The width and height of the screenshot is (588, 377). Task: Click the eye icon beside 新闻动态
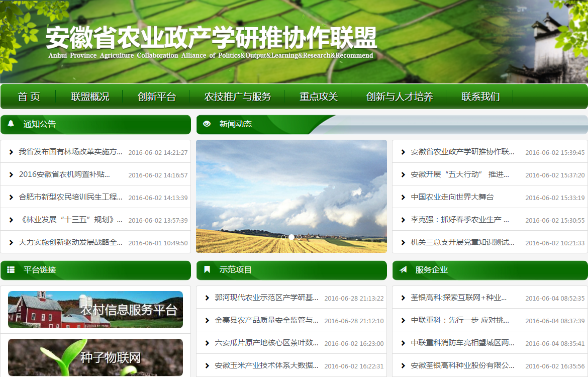(x=207, y=124)
